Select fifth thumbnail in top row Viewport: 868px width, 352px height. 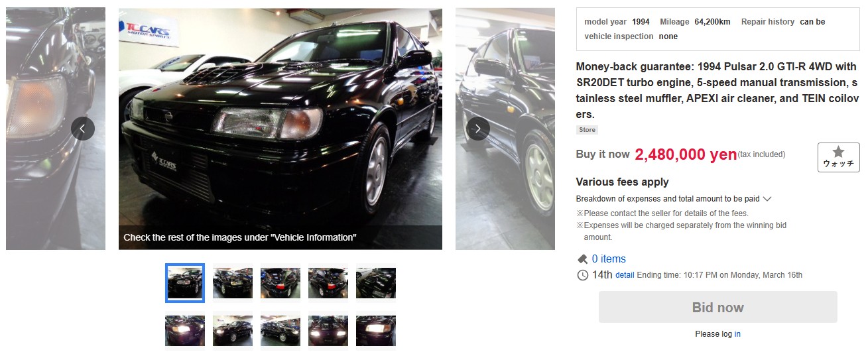376,283
